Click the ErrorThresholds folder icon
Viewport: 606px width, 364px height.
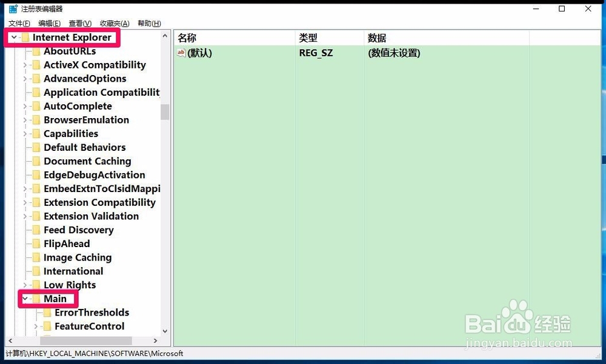(x=47, y=313)
